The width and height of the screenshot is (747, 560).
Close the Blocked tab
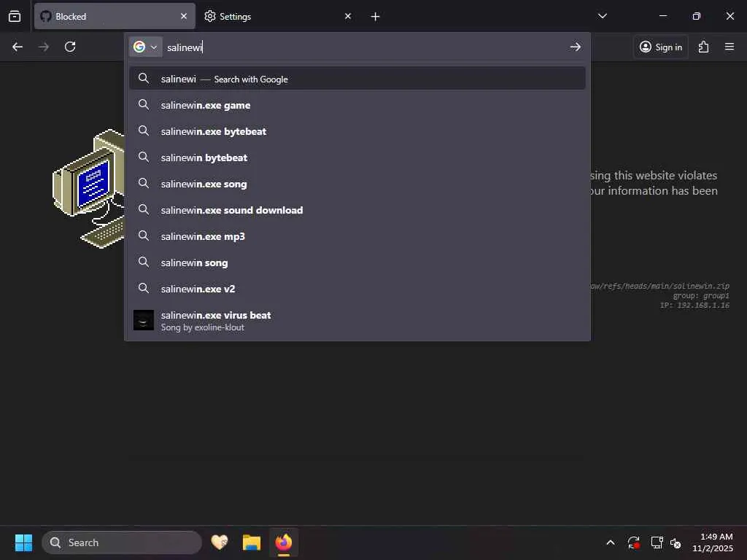click(x=184, y=16)
